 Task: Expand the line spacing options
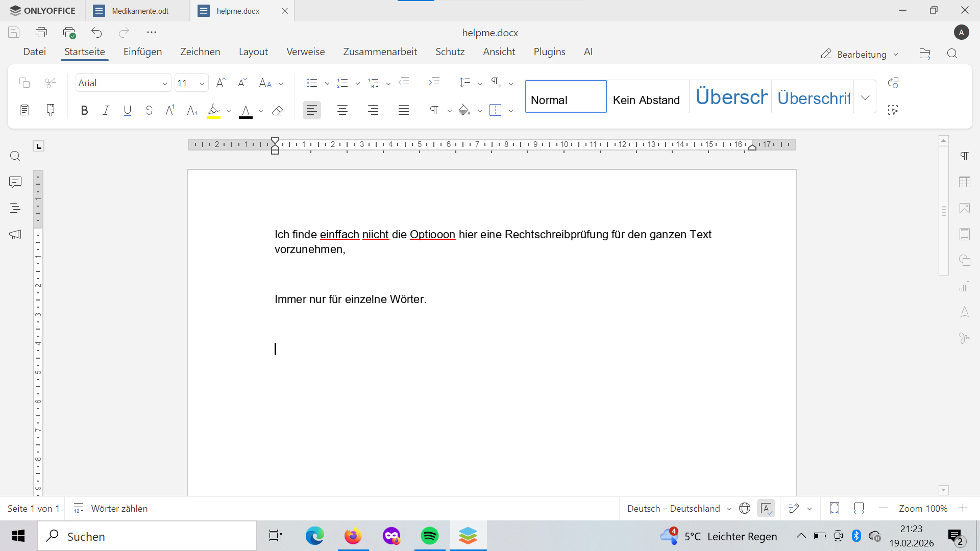coord(480,83)
